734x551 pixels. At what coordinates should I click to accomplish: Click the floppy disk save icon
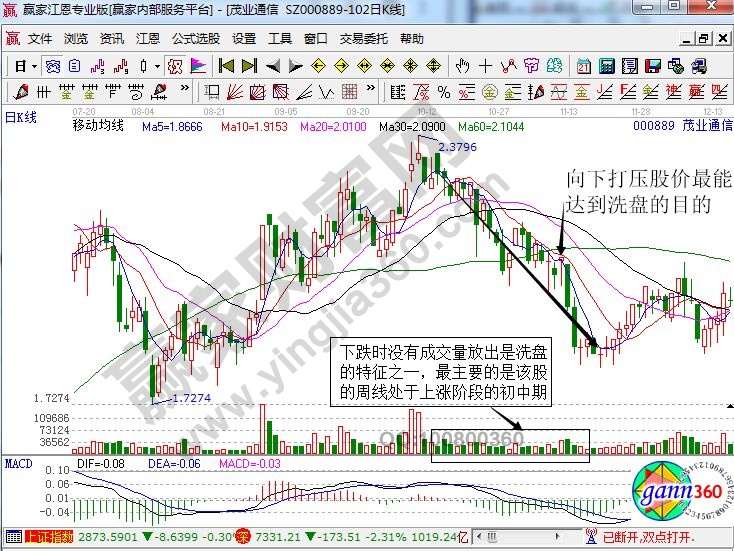653,66
